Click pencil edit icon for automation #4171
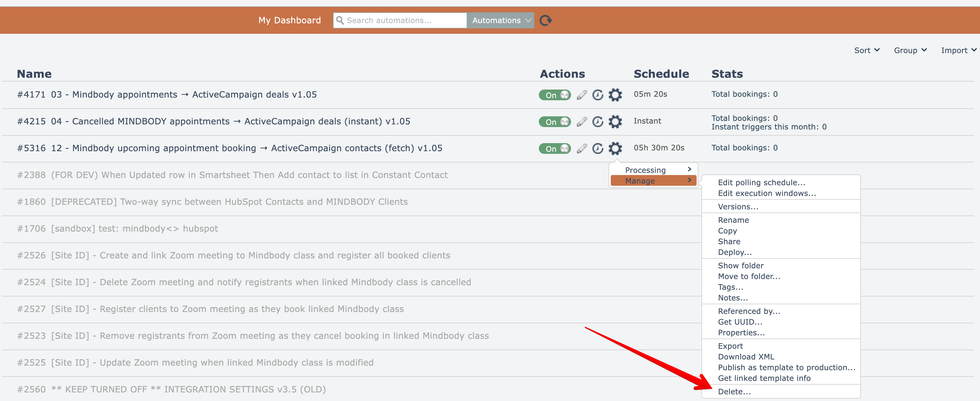Viewport: 980px width, 401px height. coord(581,95)
